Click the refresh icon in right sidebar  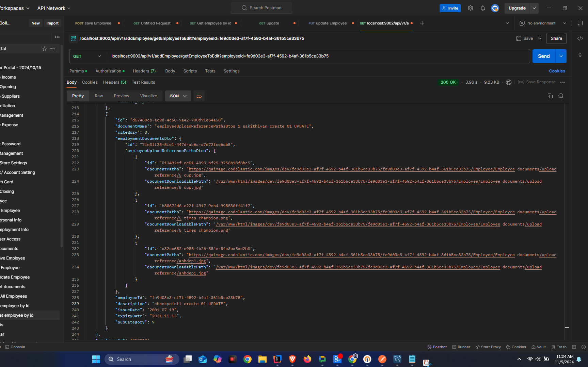point(580,55)
